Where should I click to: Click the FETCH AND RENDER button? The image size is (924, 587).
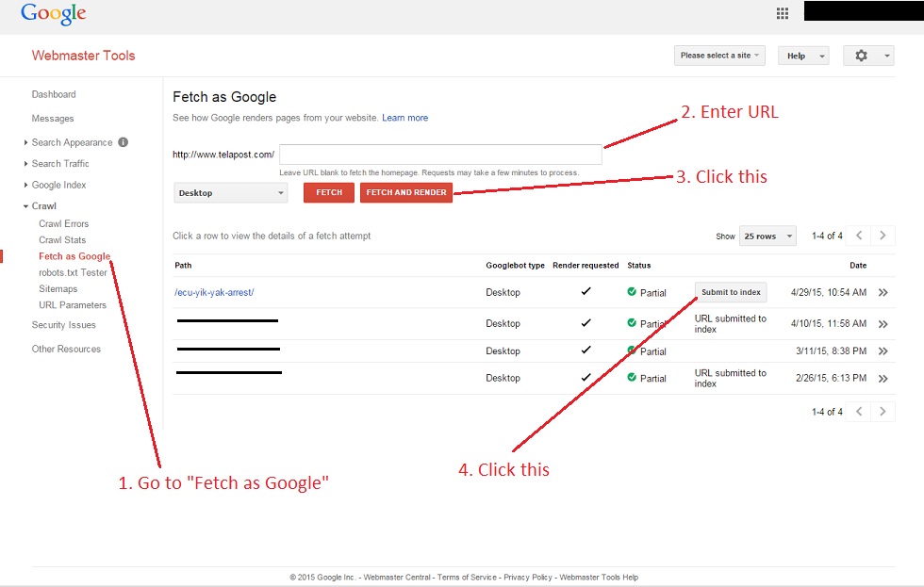coord(406,192)
